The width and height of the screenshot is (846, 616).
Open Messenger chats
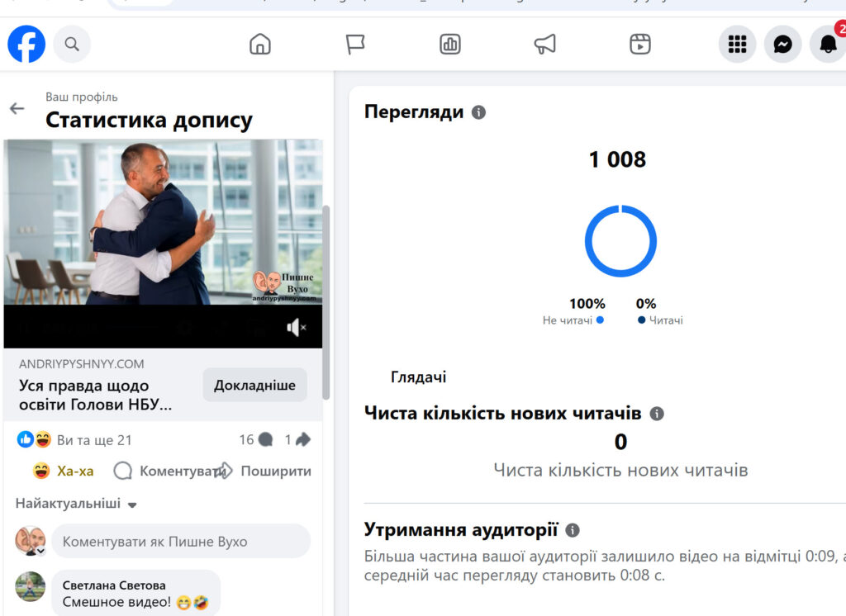point(782,44)
